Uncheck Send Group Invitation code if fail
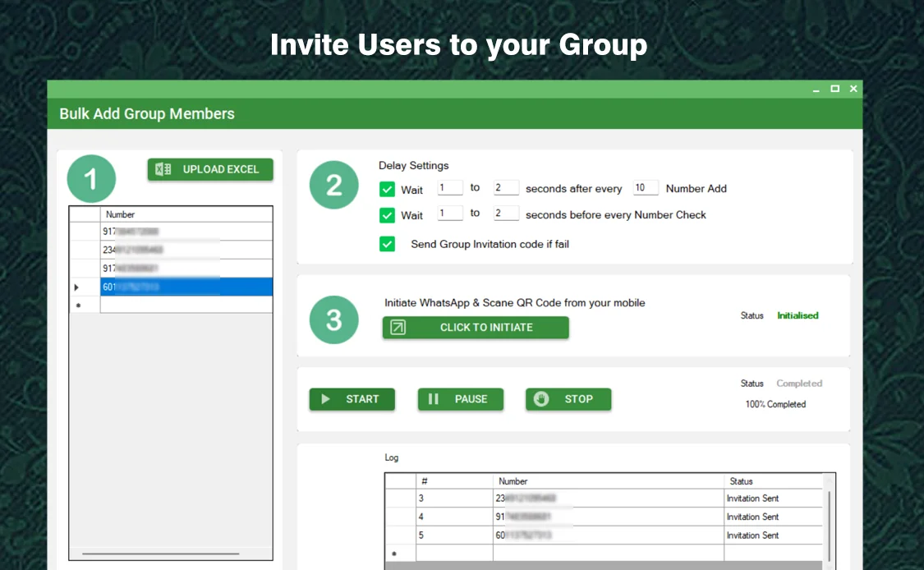The image size is (924, 570). 387,244
